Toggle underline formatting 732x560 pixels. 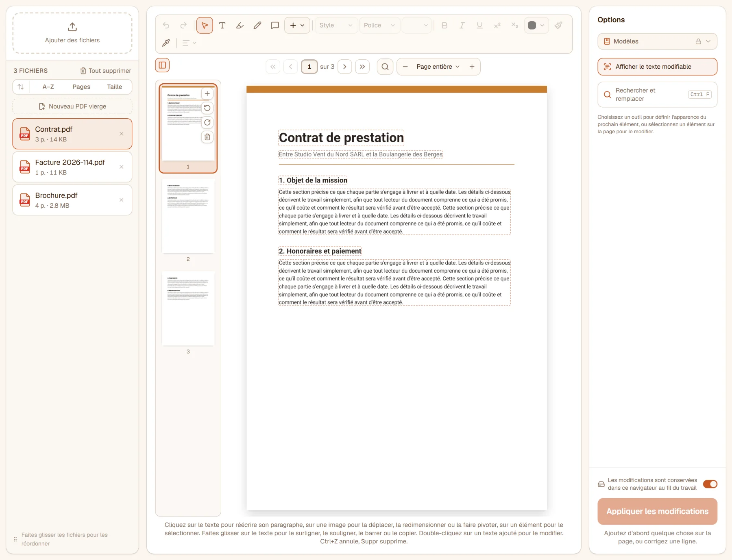480,25
